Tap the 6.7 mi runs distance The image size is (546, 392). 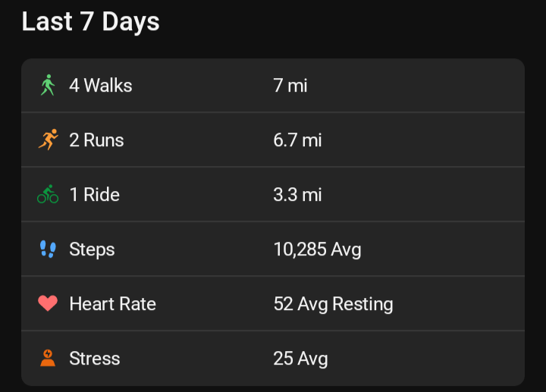point(297,140)
